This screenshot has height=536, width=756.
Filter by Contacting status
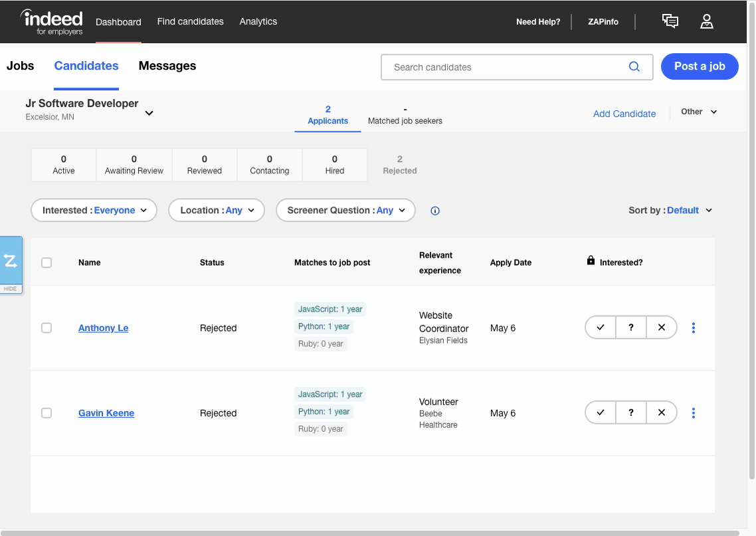pos(270,165)
